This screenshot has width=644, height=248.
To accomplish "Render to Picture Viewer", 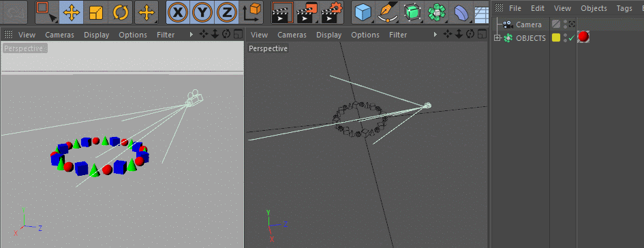I will (x=307, y=12).
